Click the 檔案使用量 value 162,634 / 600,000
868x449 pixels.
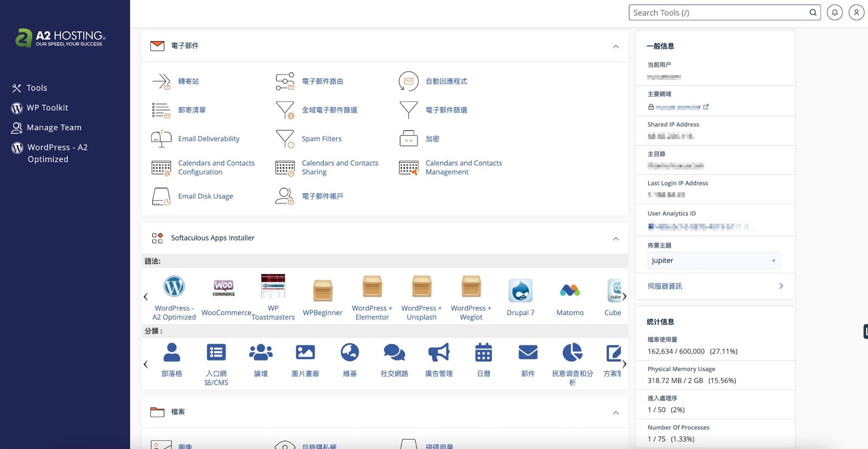(676, 351)
